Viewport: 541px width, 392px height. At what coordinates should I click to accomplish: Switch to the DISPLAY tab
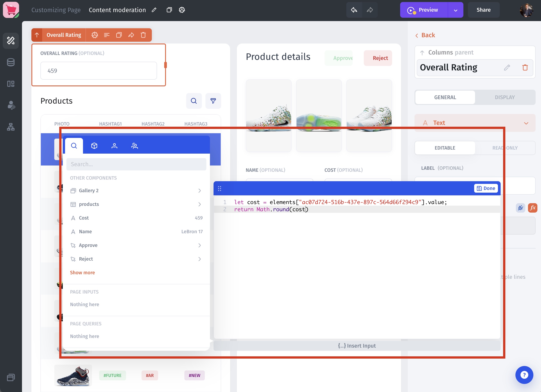coord(504,97)
